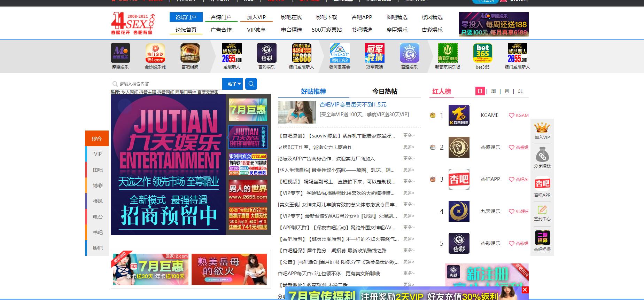Click the 网曝门事件 hot search term

click(x=186, y=92)
